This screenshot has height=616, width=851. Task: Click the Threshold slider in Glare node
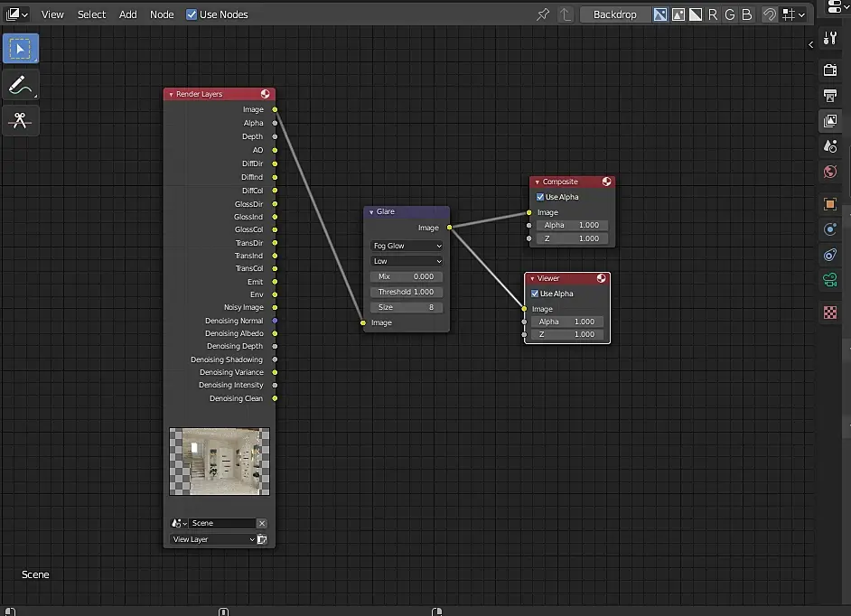pyautogui.click(x=407, y=292)
